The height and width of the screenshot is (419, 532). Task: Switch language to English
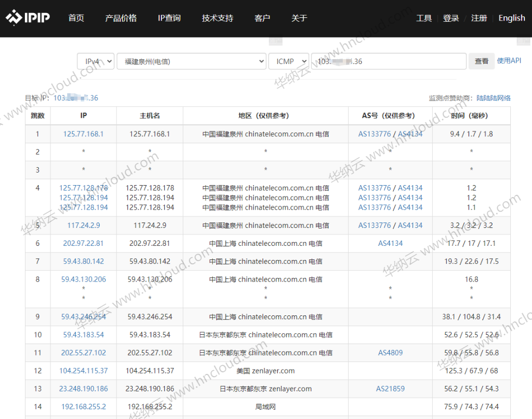point(511,18)
